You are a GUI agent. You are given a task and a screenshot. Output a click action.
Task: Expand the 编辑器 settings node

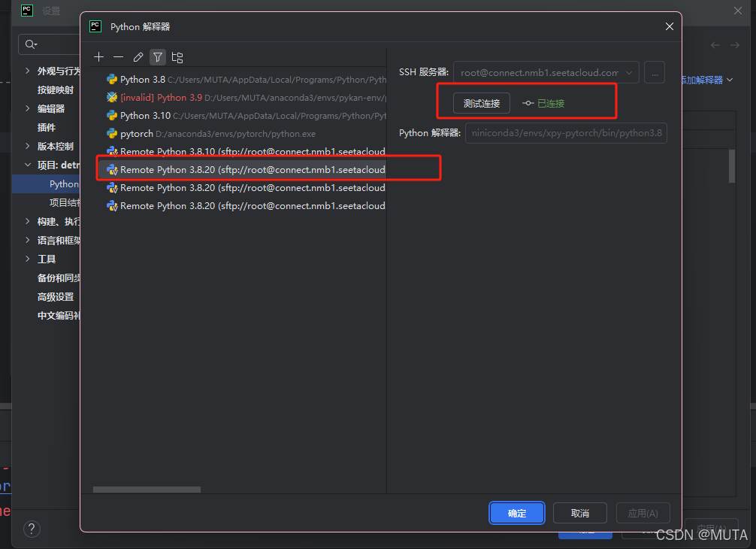coord(28,108)
